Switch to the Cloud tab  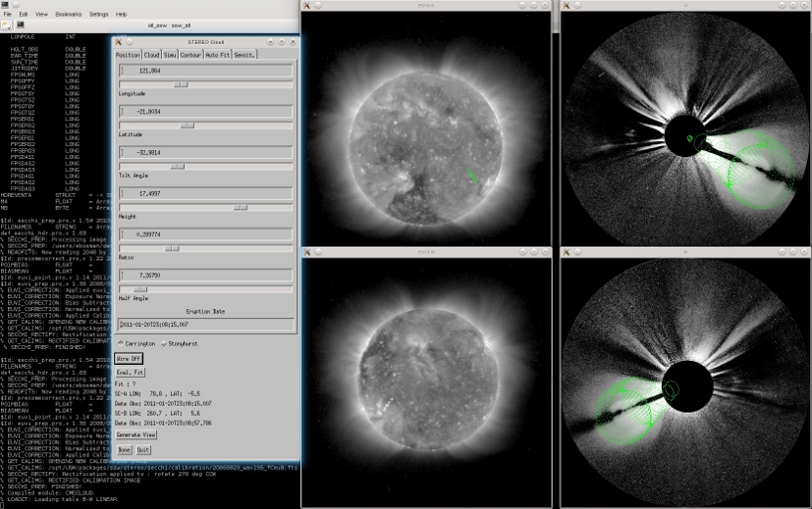tap(152, 55)
